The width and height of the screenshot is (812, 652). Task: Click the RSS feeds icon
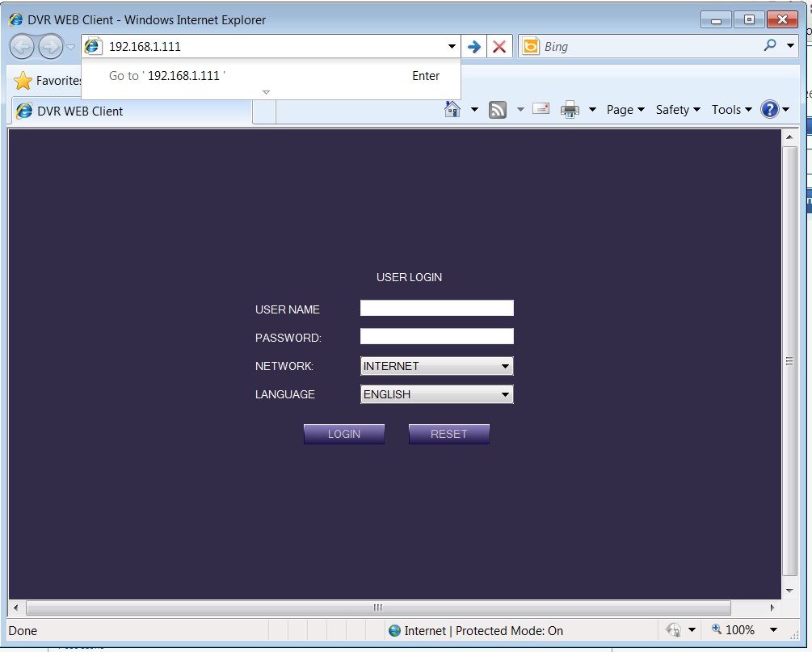click(x=498, y=110)
